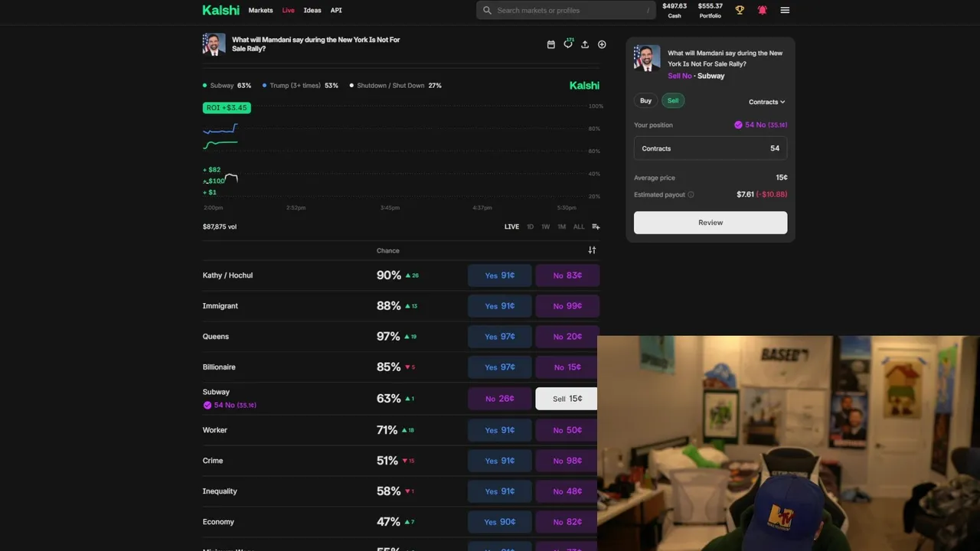This screenshot has height=551, width=980.
Task: Click the $555.37 Portfolio balance
Action: tap(710, 10)
